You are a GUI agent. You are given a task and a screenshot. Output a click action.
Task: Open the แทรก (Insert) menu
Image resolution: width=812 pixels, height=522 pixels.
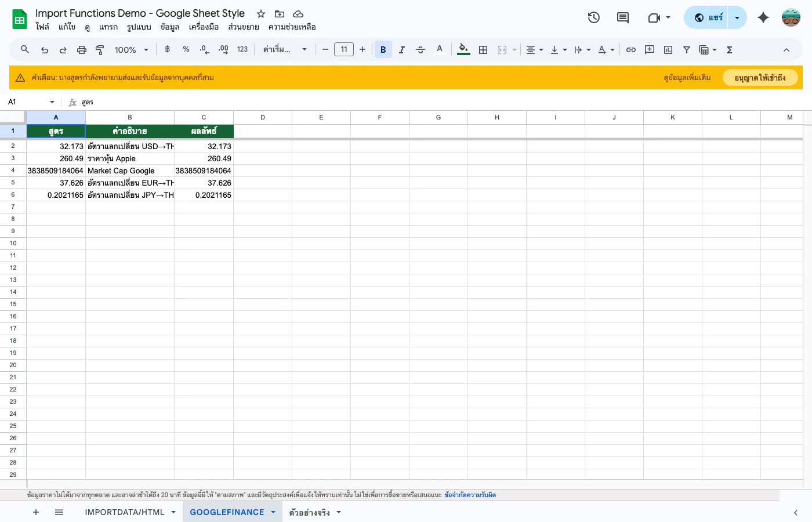pyautogui.click(x=108, y=27)
